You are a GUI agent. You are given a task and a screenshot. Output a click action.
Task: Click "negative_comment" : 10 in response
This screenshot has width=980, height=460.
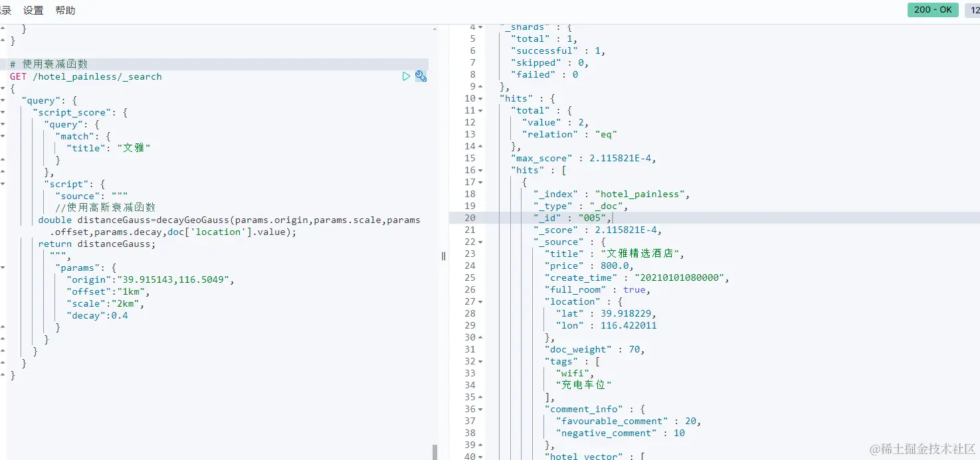click(x=620, y=433)
